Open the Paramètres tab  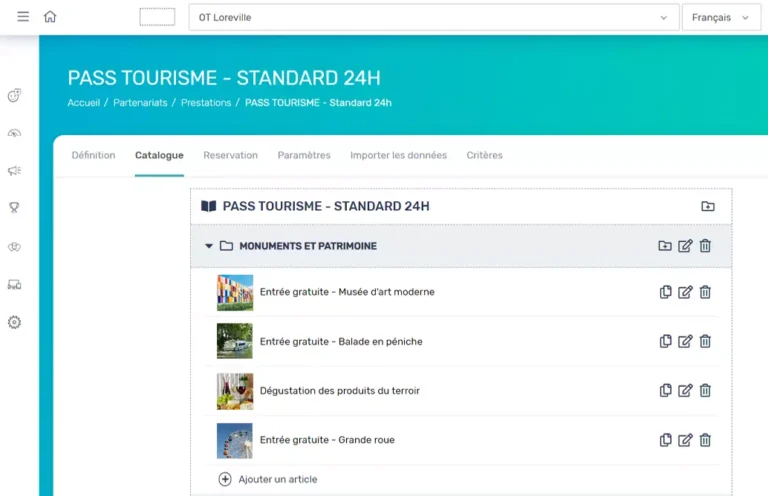coord(304,155)
